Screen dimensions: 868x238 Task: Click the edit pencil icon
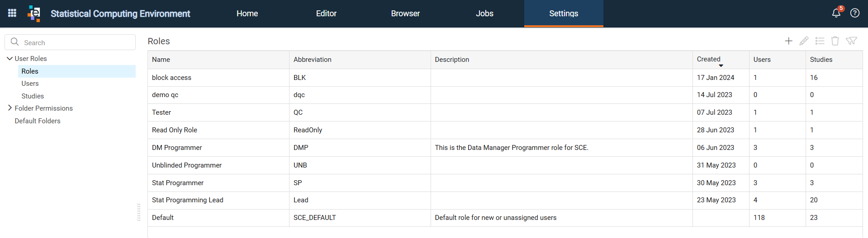pyautogui.click(x=804, y=41)
